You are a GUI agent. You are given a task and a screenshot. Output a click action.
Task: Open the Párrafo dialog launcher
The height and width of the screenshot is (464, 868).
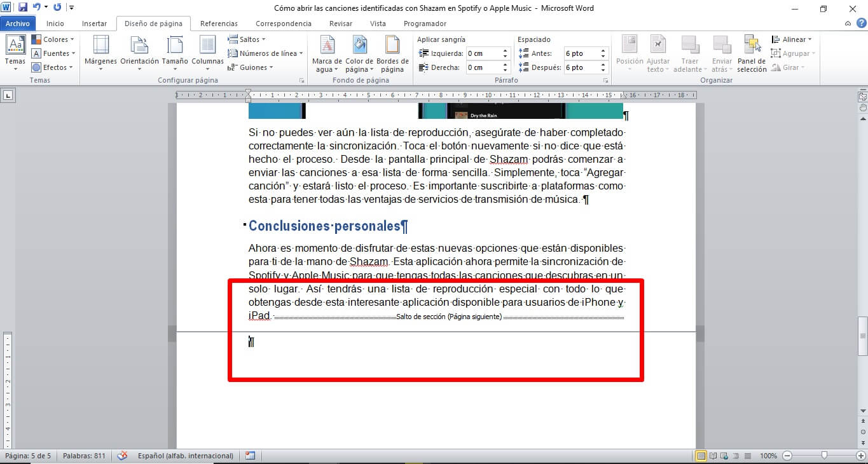[607, 81]
